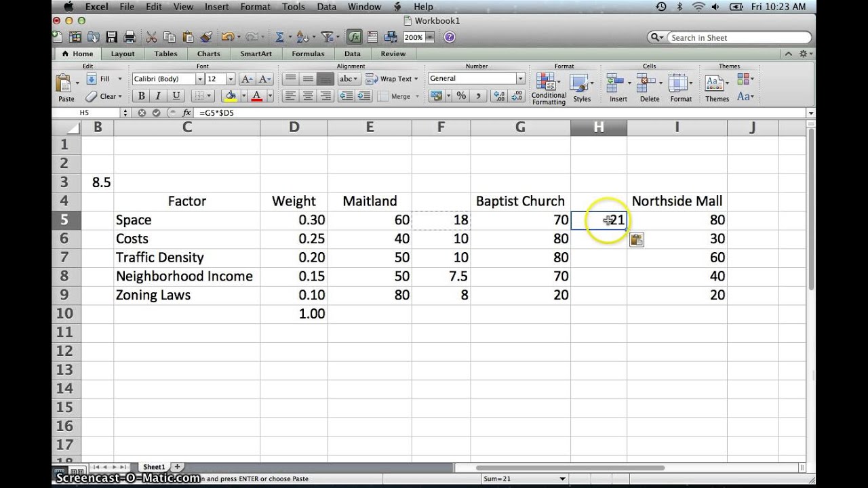Click the red Font Color A
868x488 pixels.
point(256,96)
